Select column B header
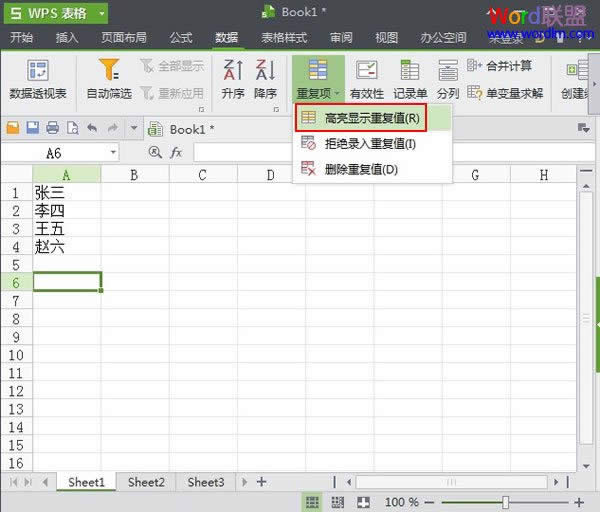 [134, 174]
